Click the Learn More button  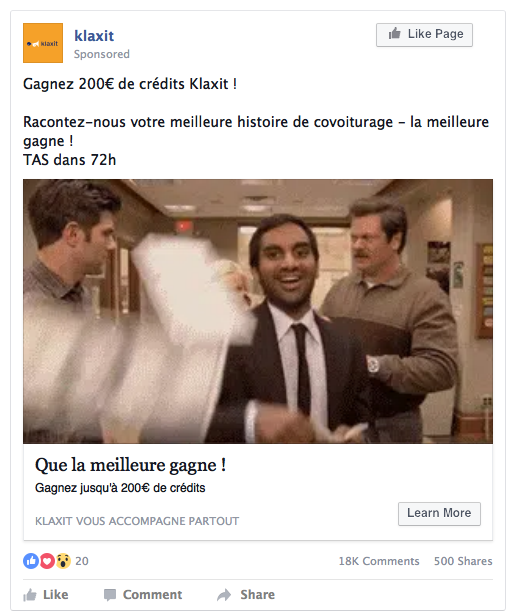click(x=439, y=514)
